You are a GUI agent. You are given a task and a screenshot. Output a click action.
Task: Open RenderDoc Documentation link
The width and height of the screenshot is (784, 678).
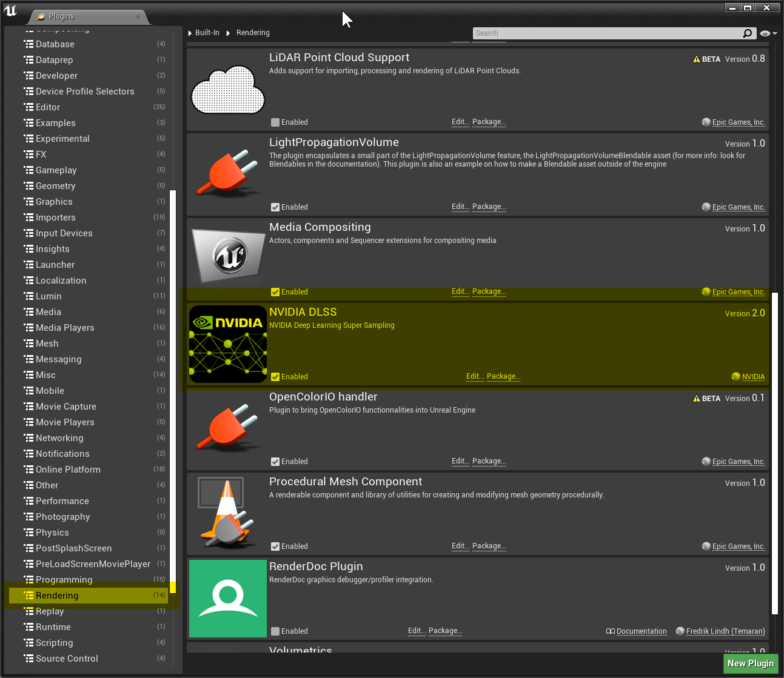click(642, 631)
